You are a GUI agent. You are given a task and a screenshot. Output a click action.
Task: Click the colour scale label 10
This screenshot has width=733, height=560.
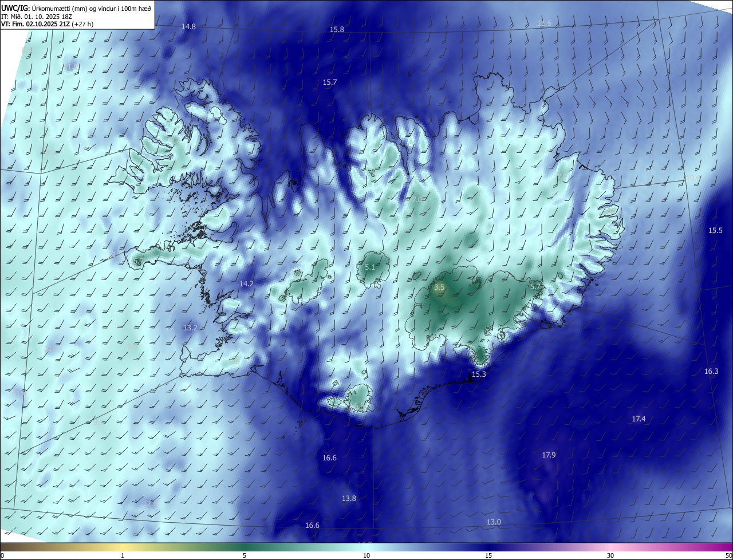click(x=366, y=556)
